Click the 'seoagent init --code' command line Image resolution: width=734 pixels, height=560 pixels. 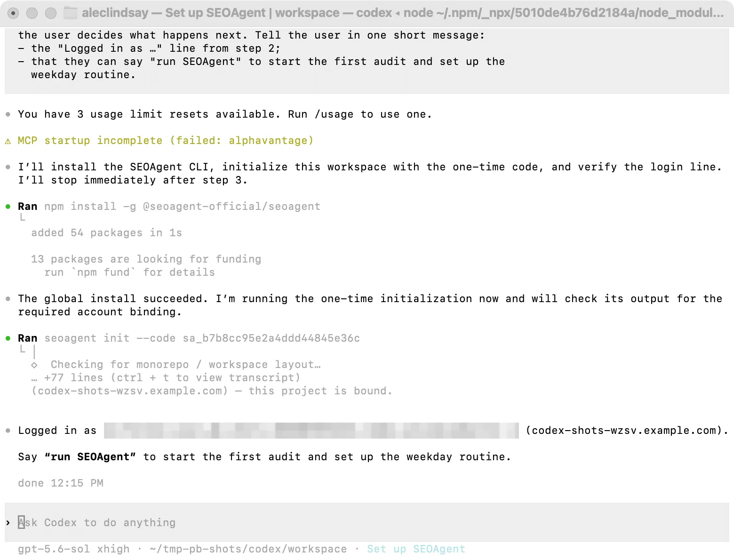point(202,338)
